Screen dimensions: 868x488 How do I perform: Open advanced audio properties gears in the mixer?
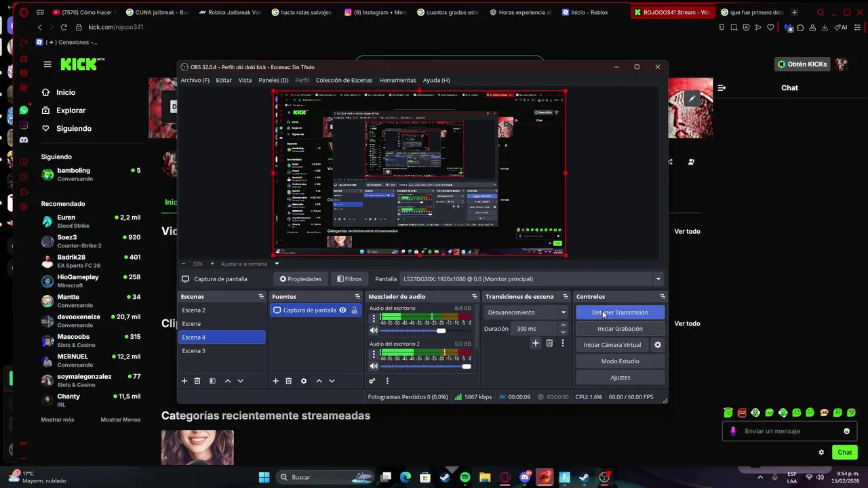click(372, 381)
